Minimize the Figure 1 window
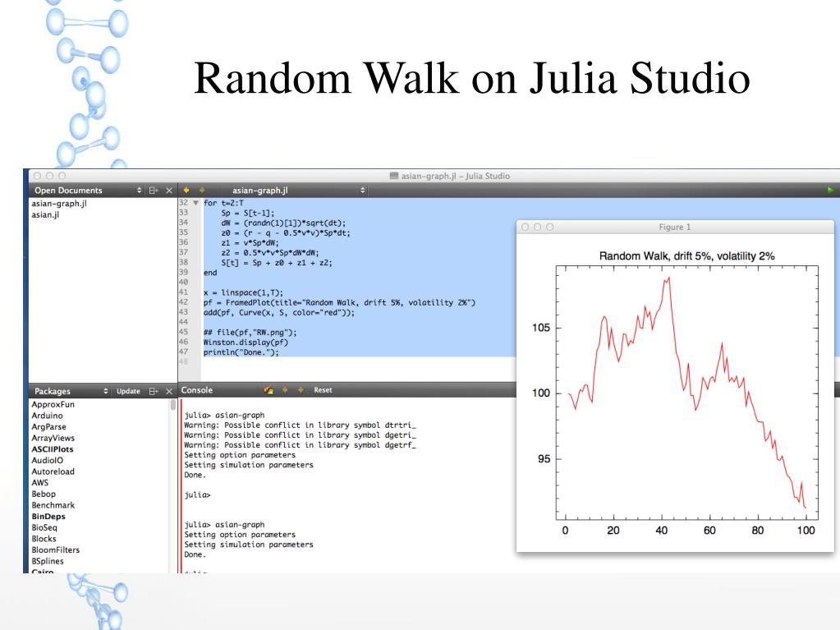Image resolution: width=840 pixels, height=630 pixels. click(537, 228)
